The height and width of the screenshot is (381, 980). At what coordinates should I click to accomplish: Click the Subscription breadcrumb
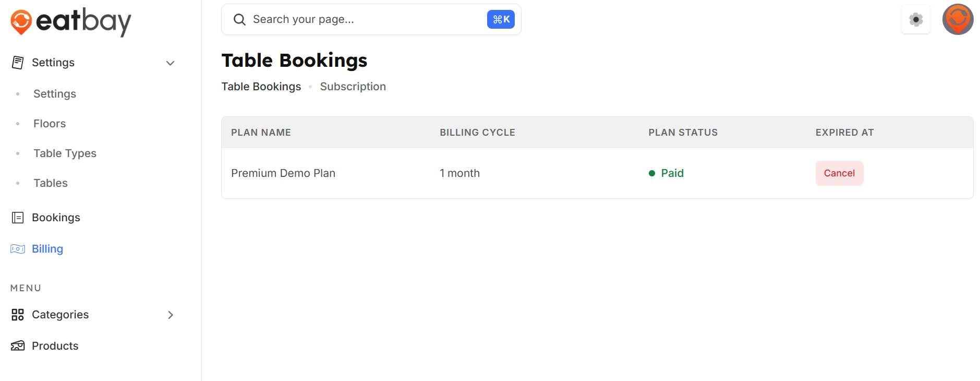(353, 87)
